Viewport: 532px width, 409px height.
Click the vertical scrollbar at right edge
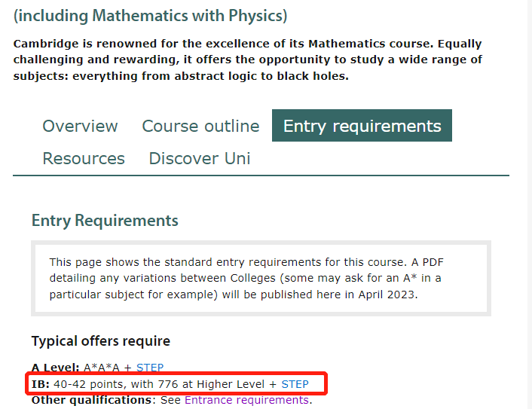(x=529, y=205)
